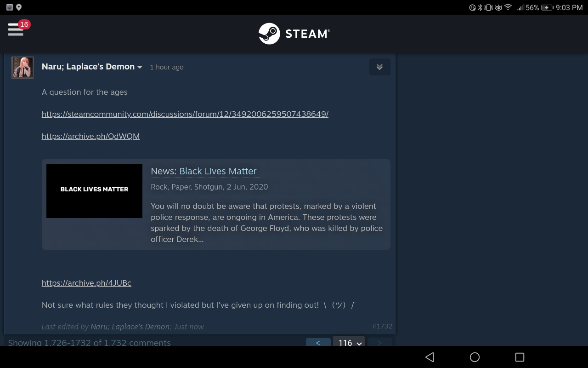This screenshot has width=588, height=368.
Task: Tap the eye comfort status icon
Action: (x=498, y=7)
